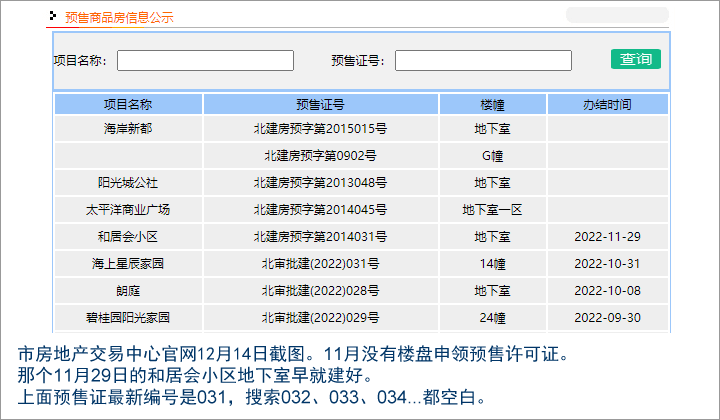The height and width of the screenshot is (420, 720).
Task: Click permit number 北审批建(2022)031号
Action: click(320, 264)
